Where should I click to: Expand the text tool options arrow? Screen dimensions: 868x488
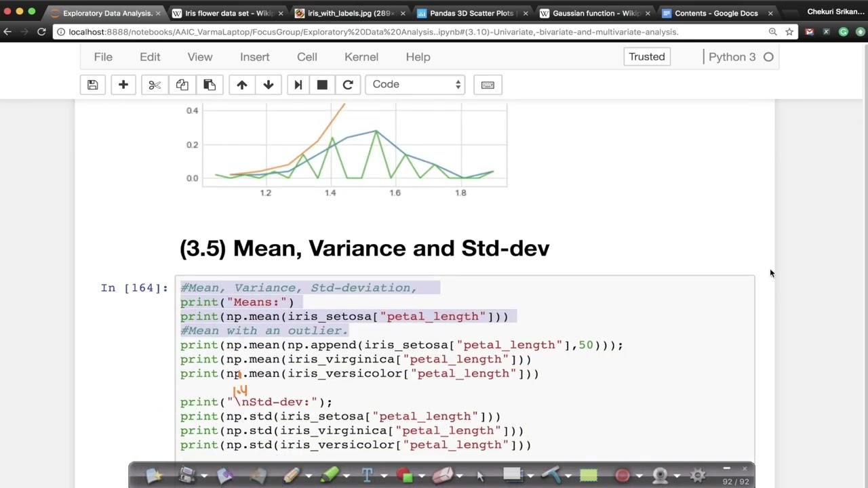point(384,476)
